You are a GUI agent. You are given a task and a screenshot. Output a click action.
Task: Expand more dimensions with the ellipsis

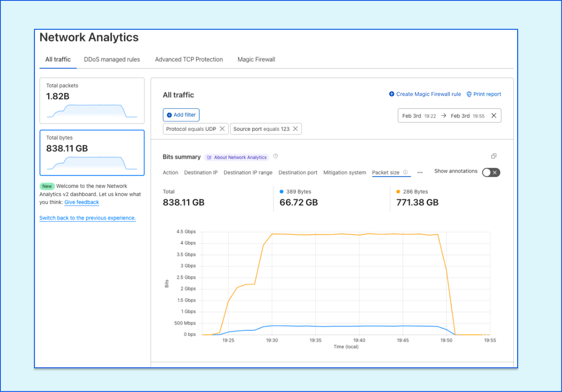click(420, 172)
